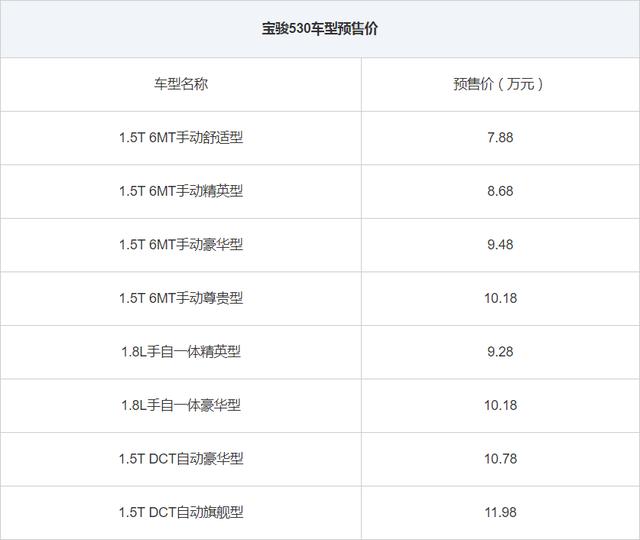The image size is (640, 540).
Task: Select the 1.5T 6MT手动豪华型 cell
Action: point(181,244)
